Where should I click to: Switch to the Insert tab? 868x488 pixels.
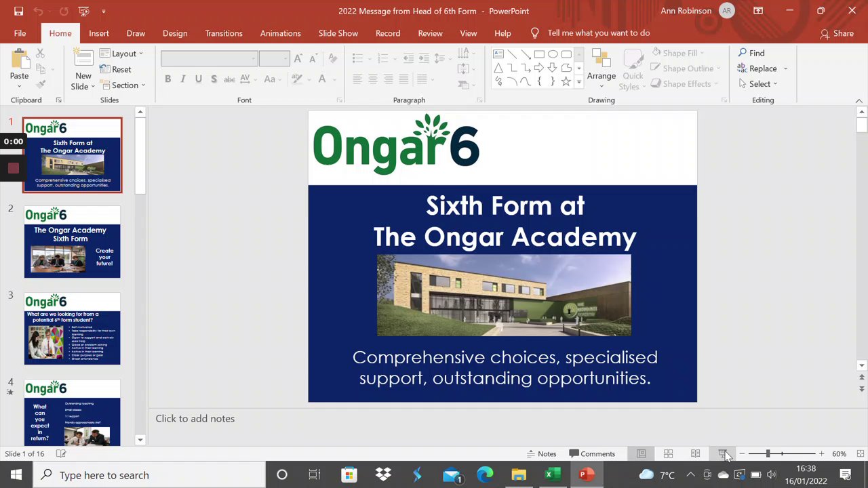98,33
